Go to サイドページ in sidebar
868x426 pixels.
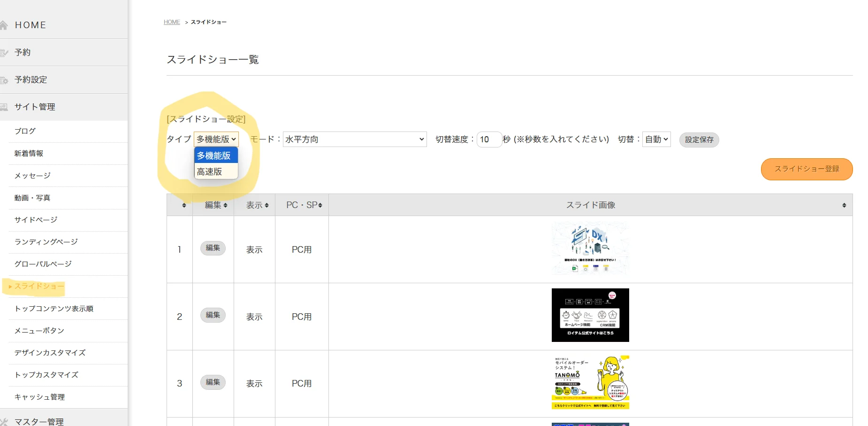36,219
